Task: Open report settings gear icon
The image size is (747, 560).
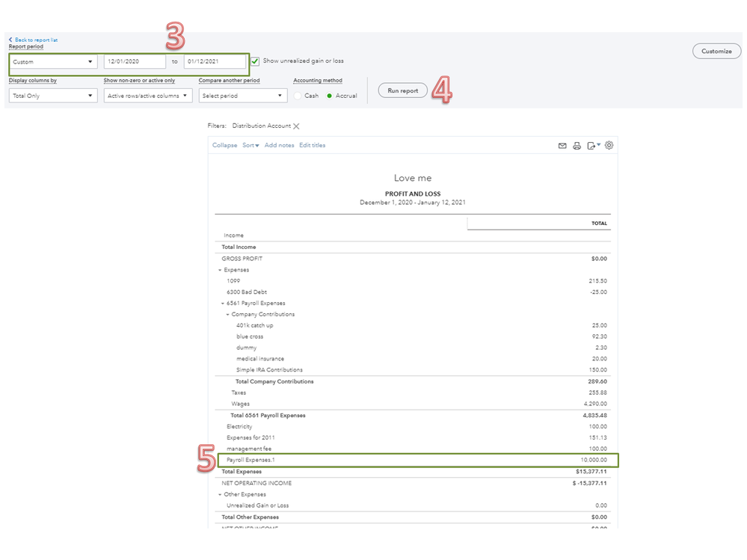Action: point(609,145)
